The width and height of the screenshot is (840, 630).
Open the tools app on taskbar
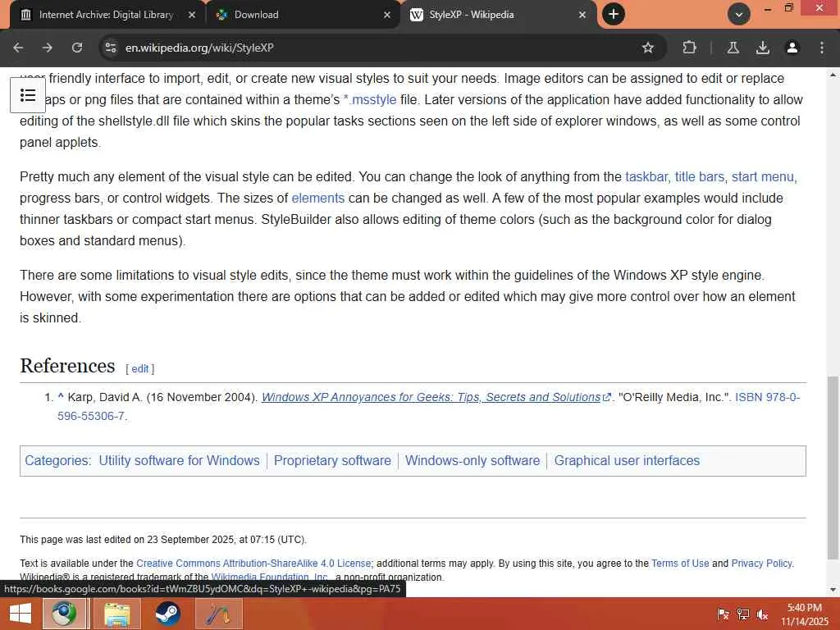coord(218,614)
